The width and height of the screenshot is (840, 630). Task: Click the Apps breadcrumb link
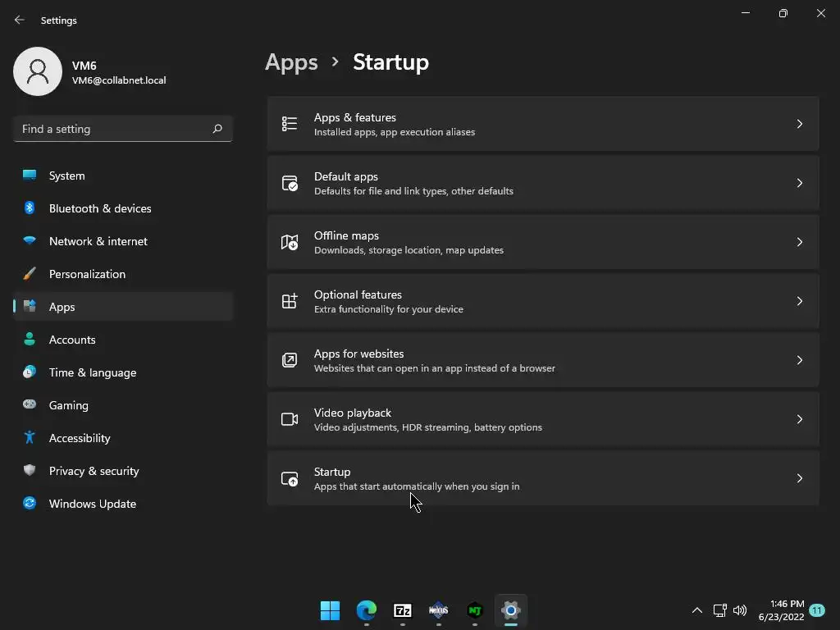pos(291,62)
